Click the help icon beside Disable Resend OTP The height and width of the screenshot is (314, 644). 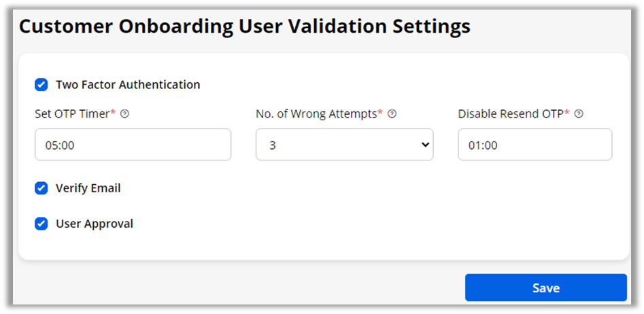579,114
